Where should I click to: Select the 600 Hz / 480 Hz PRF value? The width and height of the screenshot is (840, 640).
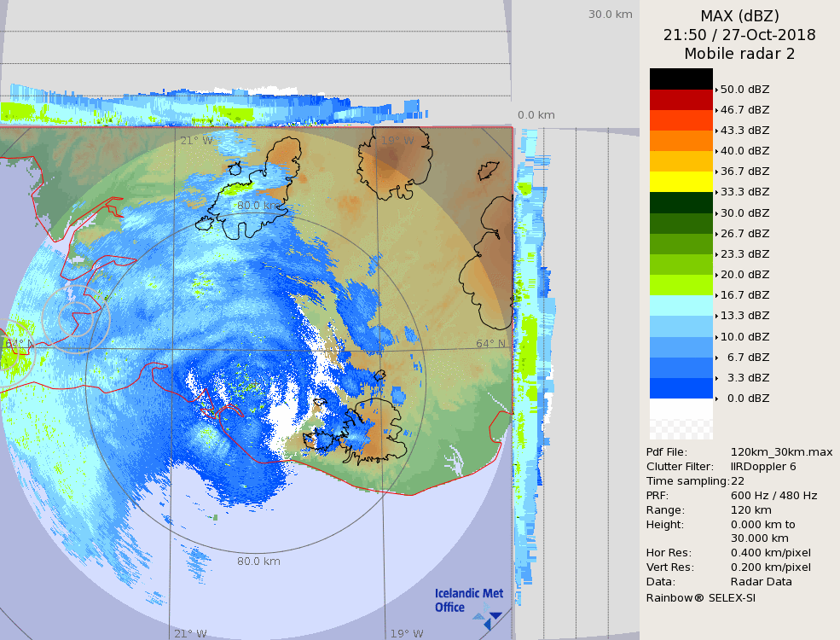773,496
